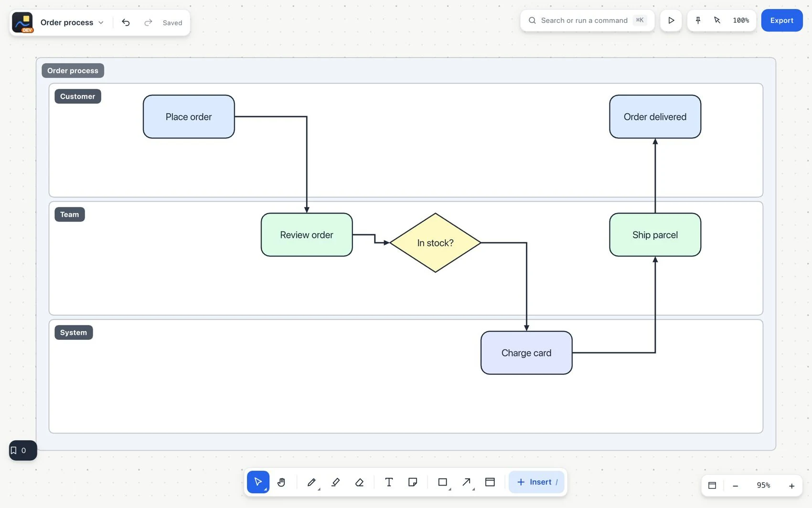812x508 pixels.
Task: Start presentation with play icon
Action: click(671, 21)
